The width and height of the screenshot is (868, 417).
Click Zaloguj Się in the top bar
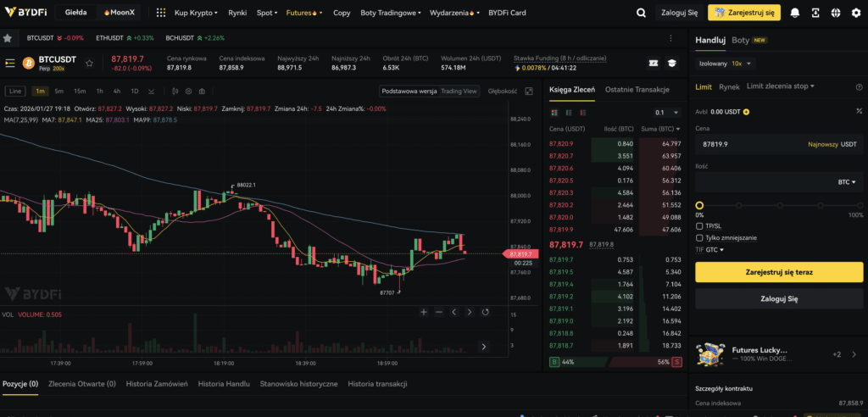[681, 14]
